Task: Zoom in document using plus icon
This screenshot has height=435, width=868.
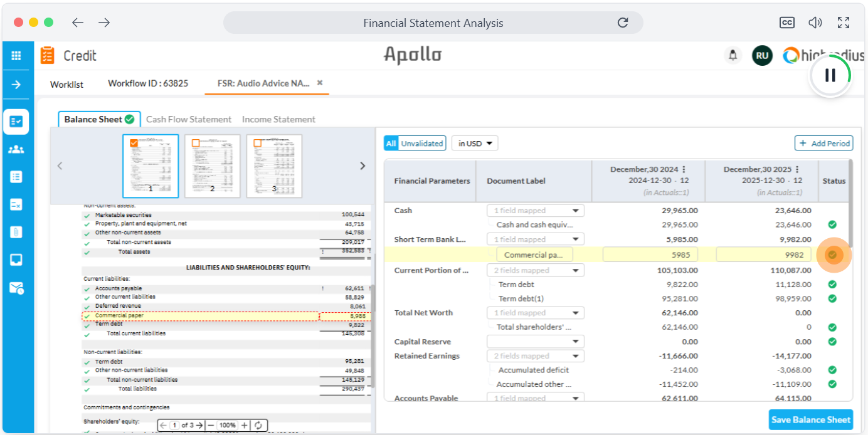Action: click(x=245, y=425)
